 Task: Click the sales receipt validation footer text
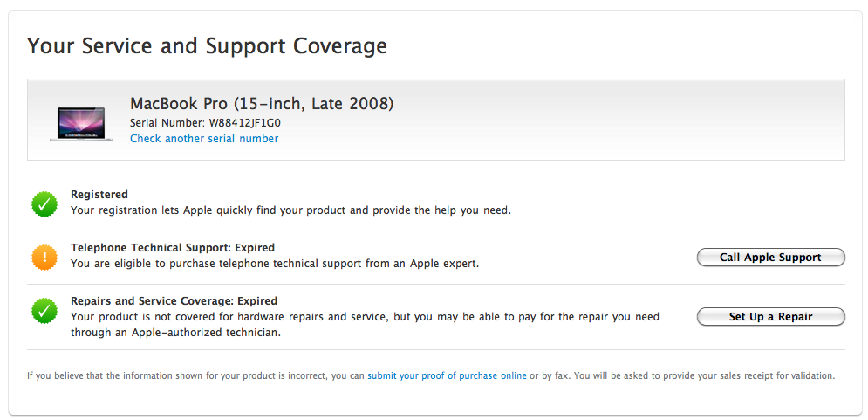(682, 376)
